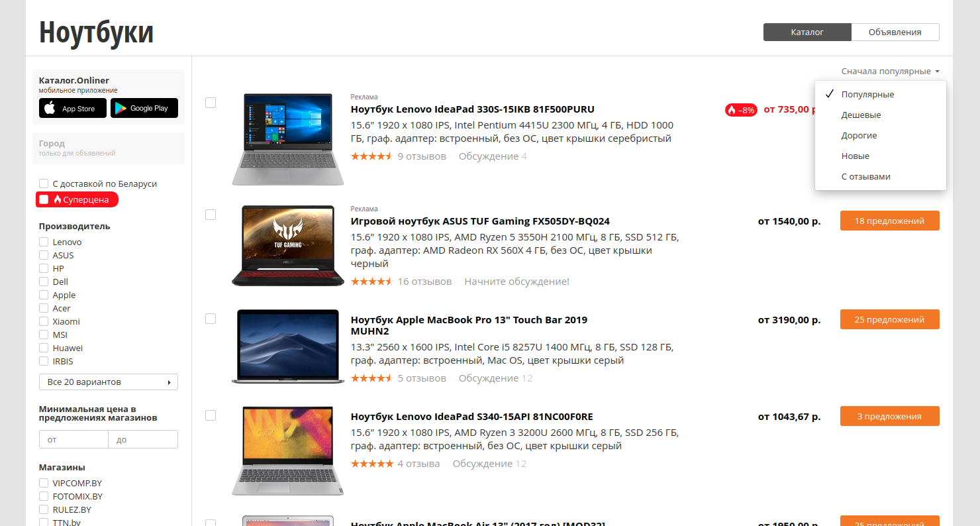Click Lenovo IdeaPad S340 laptop thumbnail
Image resolution: width=980 pixels, height=526 pixels.
pyautogui.click(x=288, y=450)
